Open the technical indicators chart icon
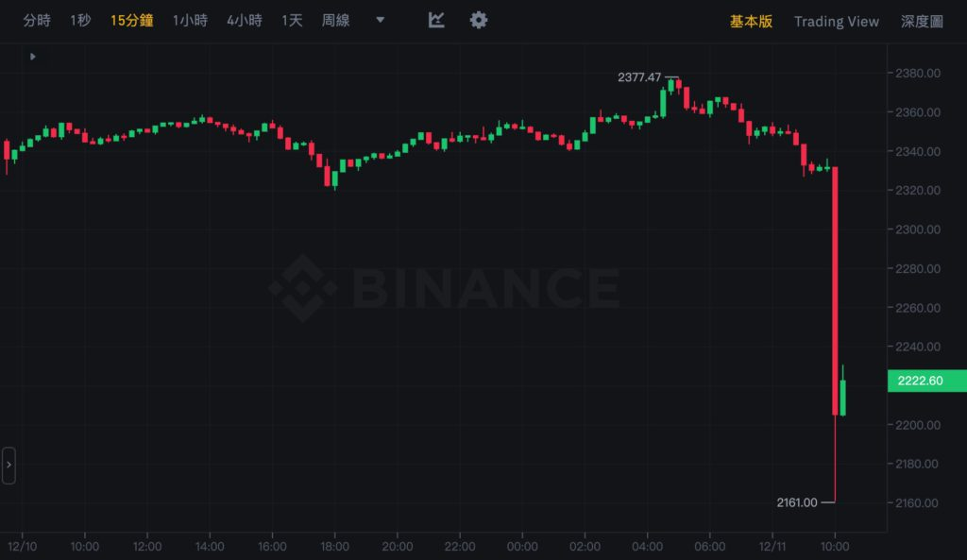This screenshot has width=967, height=560. pyautogui.click(x=436, y=20)
